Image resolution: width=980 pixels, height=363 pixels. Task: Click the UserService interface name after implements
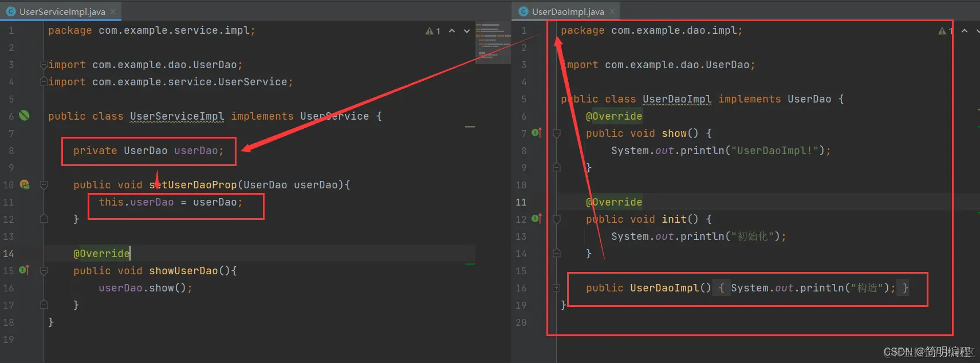(x=334, y=116)
